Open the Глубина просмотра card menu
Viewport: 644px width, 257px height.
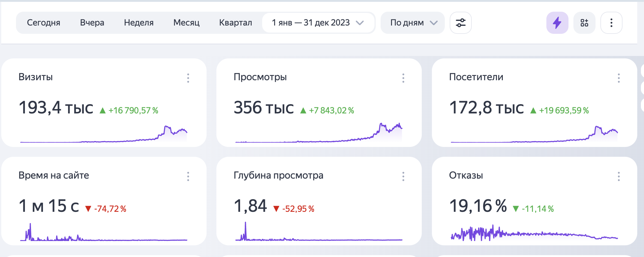(403, 176)
